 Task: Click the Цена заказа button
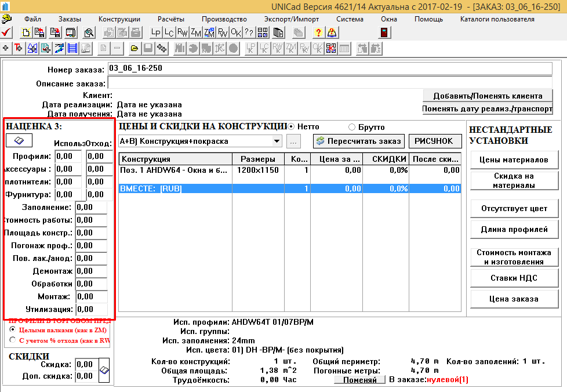[514, 299]
